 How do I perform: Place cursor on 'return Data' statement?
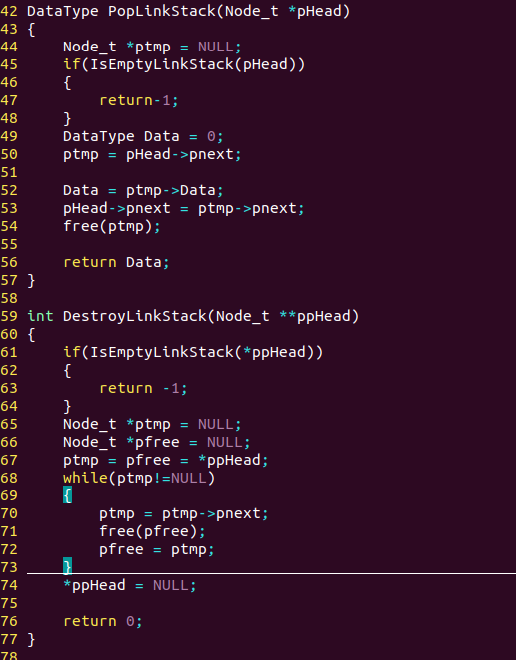click(116, 263)
